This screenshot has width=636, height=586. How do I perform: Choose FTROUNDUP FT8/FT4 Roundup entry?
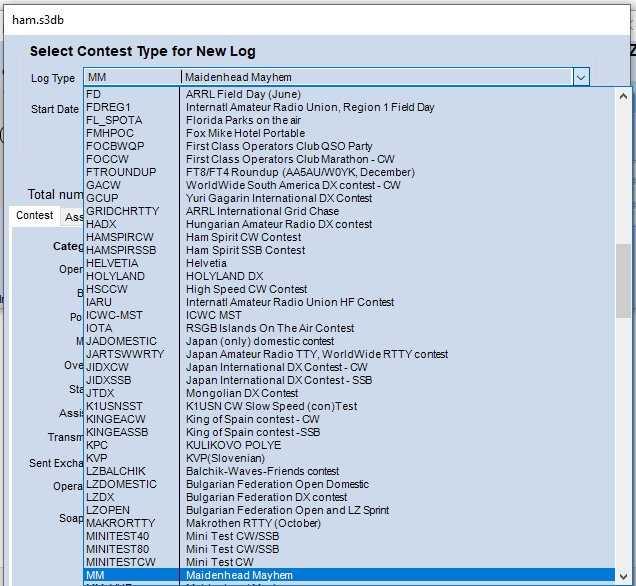point(350,172)
